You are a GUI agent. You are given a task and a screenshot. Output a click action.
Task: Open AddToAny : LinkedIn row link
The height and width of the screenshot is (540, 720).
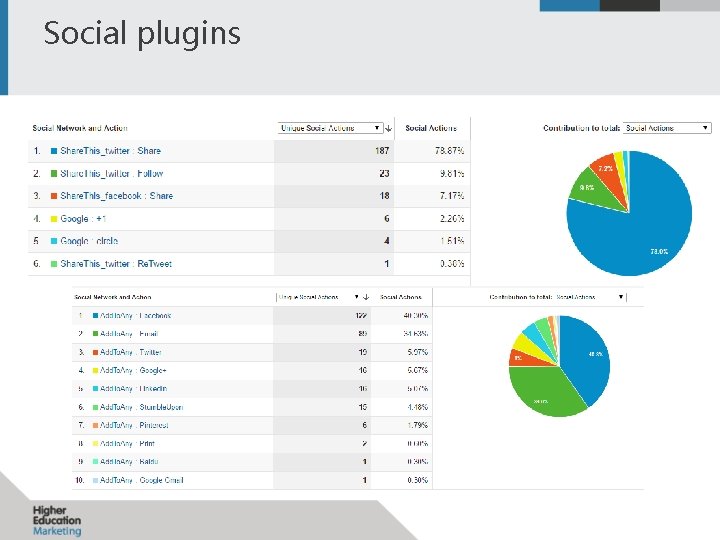pos(134,388)
